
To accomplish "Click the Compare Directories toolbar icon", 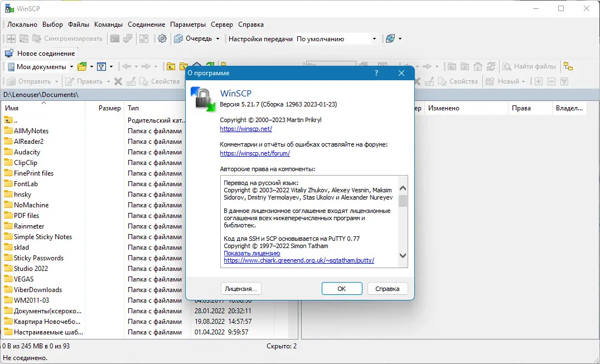I will [x=11, y=38].
